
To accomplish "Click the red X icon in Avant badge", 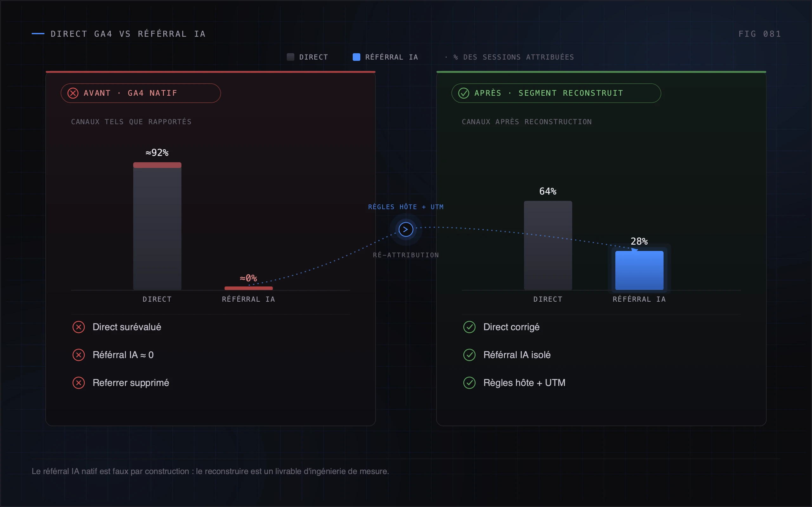I will [x=73, y=93].
